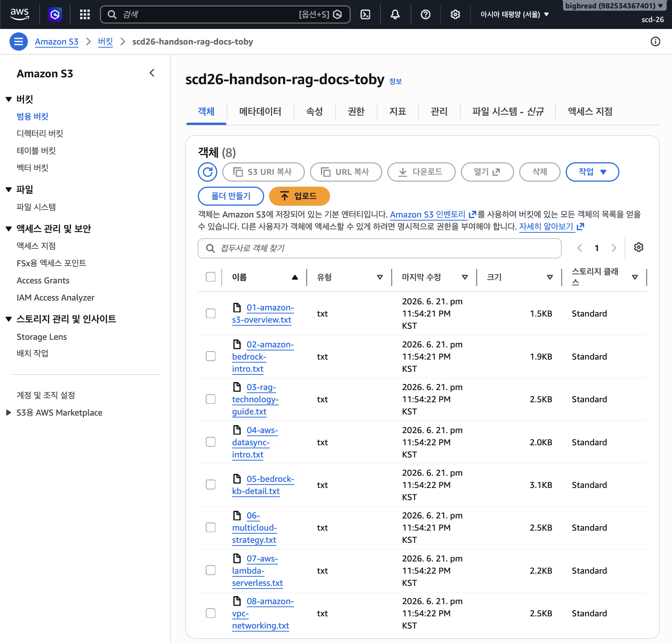The height and width of the screenshot is (643, 672).
Task: Switch to the 액세스 지점 tab
Action: pyautogui.click(x=590, y=112)
